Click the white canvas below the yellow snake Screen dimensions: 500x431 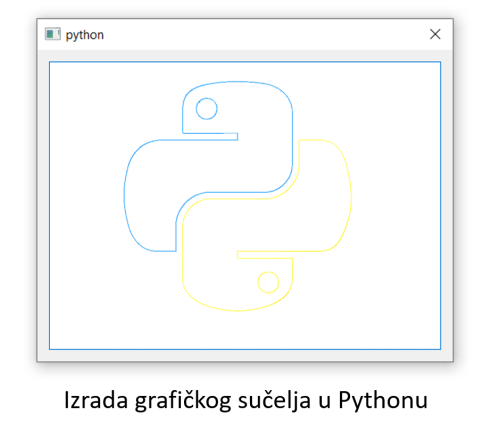pyautogui.click(x=245, y=330)
